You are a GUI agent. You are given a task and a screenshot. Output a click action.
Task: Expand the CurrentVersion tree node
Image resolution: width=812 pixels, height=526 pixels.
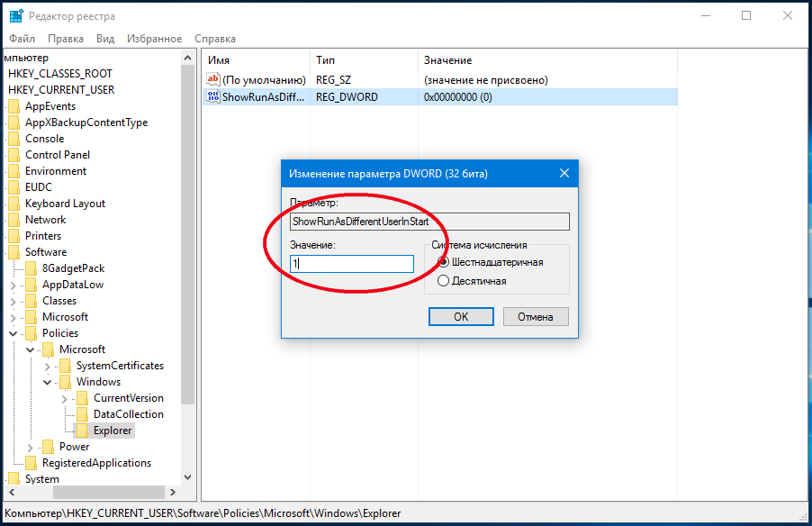click(64, 398)
